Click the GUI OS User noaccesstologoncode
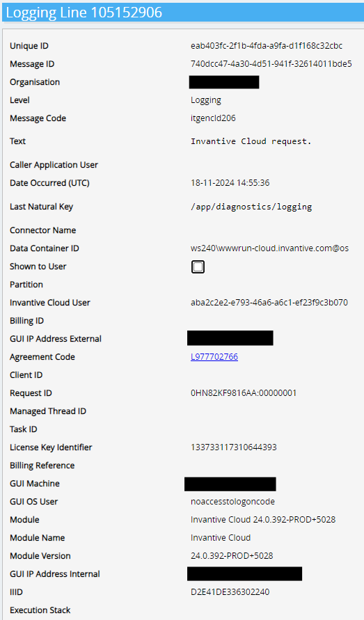The width and height of the screenshot is (364, 620). pos(232,502)
